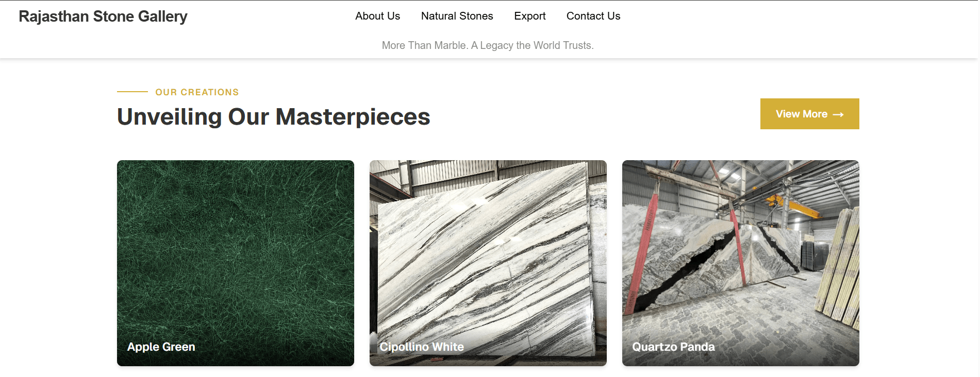Image resolution: width=980 pixels, height=377 pixels.
Task: Open the Cipollino White slab thumbnail
Action: tap(488, 263)
